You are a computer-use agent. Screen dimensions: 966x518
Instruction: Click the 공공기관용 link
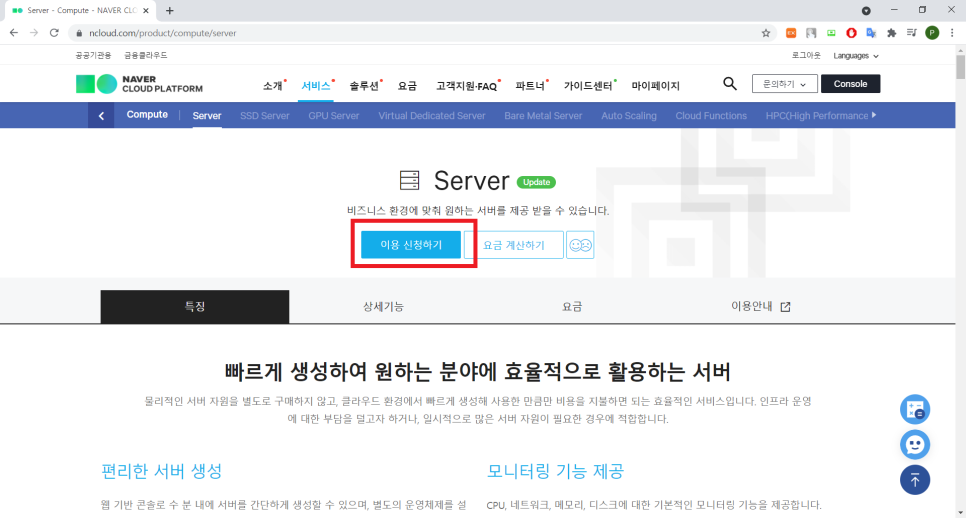point(93,55)
